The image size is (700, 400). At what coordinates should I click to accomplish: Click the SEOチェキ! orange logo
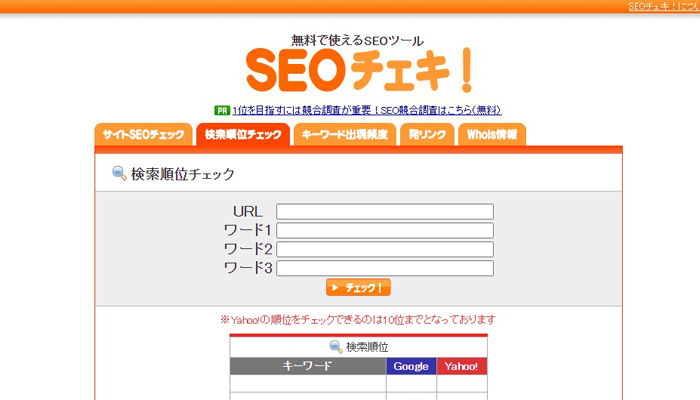pos(359,70)
